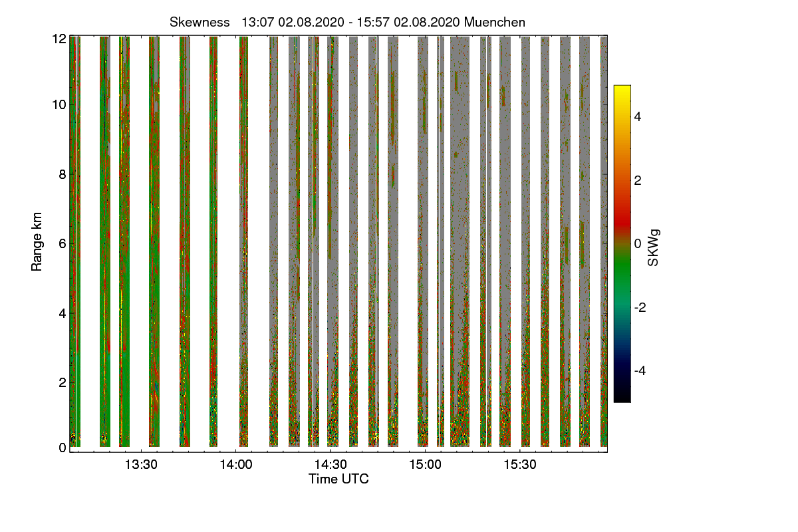Click the colorbar value -2 label
This screenshot has width=798, height=532.
click(x=640, y=307)
